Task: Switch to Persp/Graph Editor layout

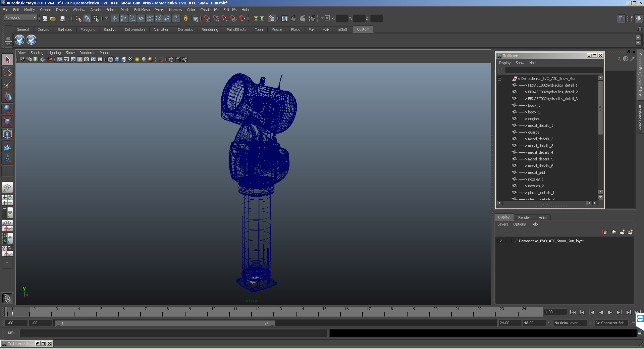Action: 7,225
